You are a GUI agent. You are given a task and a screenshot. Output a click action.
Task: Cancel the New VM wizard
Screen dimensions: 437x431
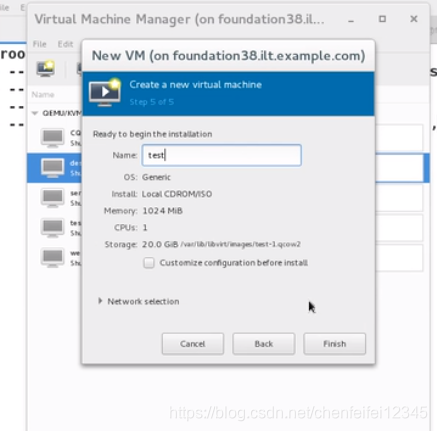tap(193, 344)
